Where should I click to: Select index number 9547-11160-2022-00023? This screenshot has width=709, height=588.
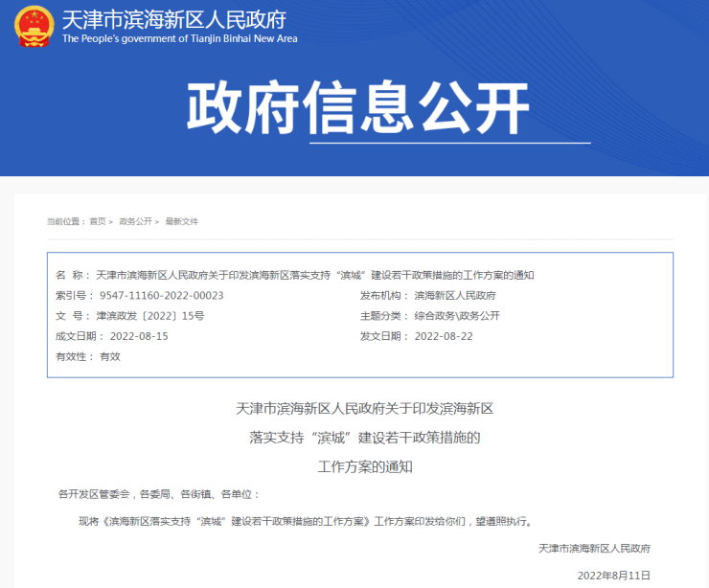pyautogui.click(x=161, y=296)
